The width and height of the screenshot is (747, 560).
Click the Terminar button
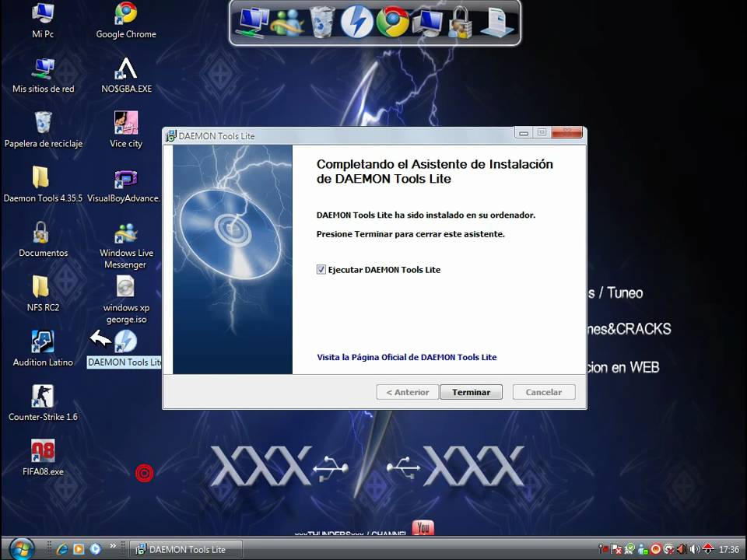pyautogui.click(x=472, y=392)
